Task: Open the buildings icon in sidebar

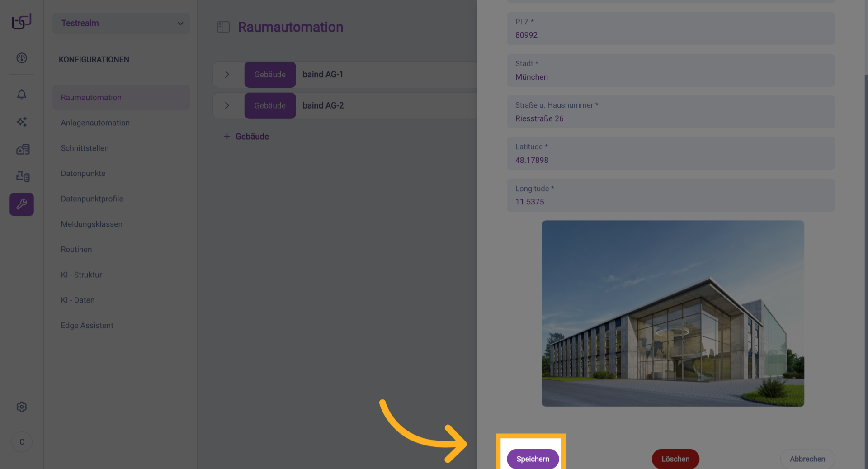Action: point(23,149)
